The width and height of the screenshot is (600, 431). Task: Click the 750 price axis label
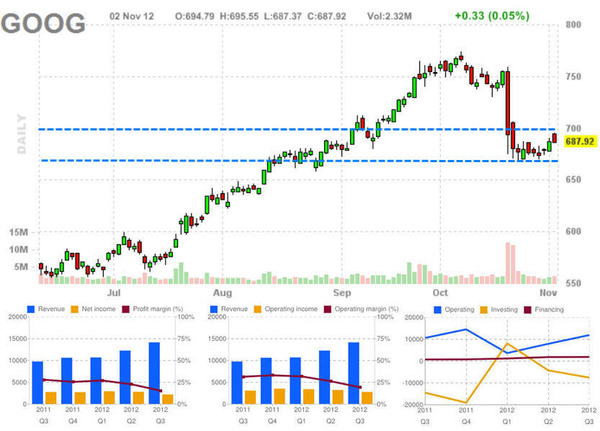[x=573, y=77]
